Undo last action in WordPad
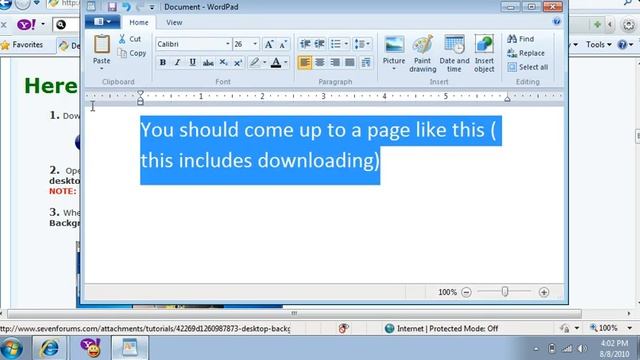 pyautogui.click(x=126, y=7)
